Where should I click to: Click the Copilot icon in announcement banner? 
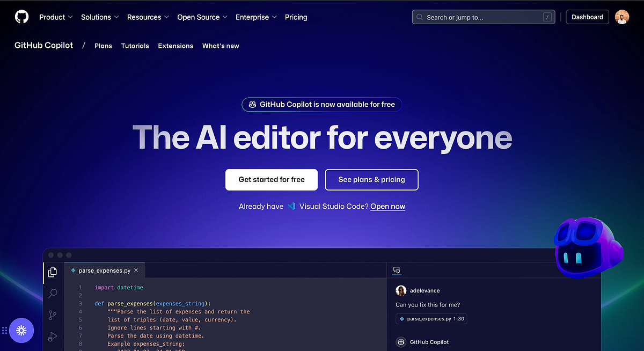pos(252,105)
